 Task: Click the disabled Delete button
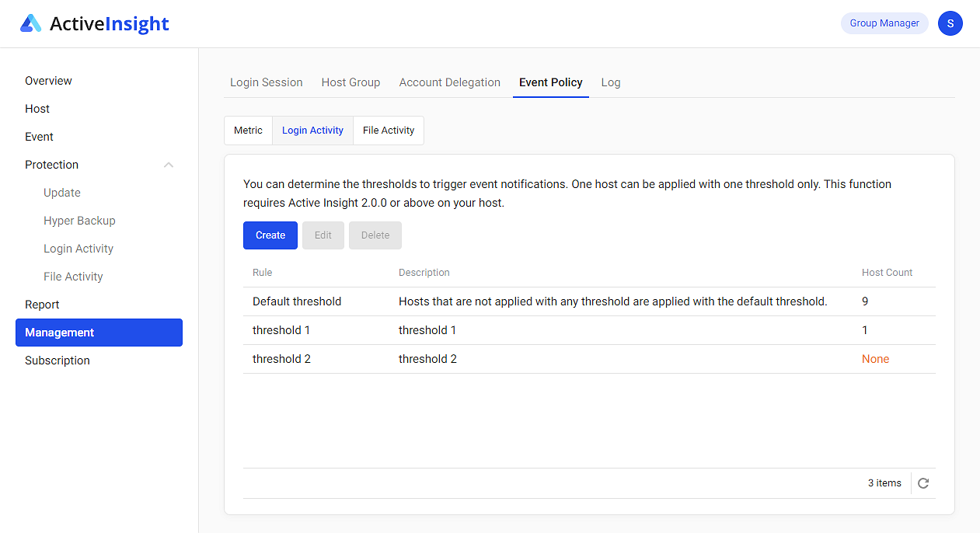[x=375, y=235]
